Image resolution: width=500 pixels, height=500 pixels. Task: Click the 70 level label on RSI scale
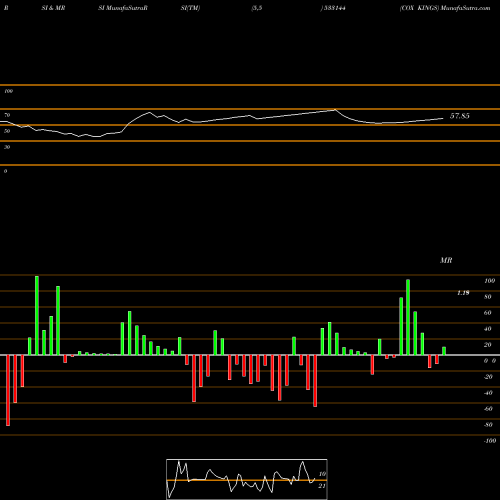click(7, 115)
